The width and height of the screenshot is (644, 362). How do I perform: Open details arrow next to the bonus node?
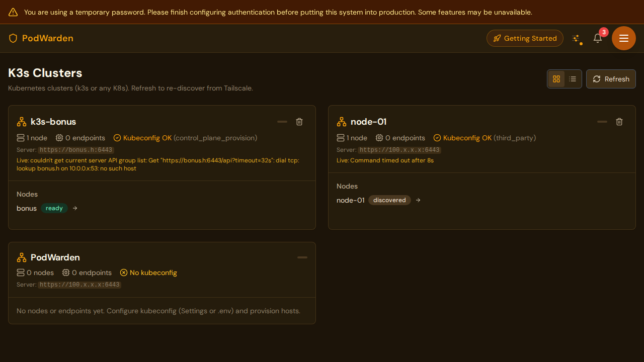pyautogui.click(x=74, y=208)
